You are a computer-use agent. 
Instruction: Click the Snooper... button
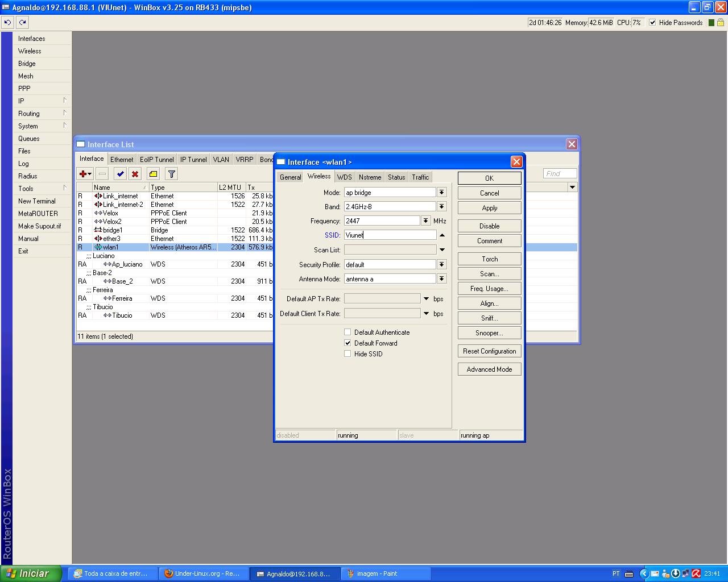click(x=489, y=333)
